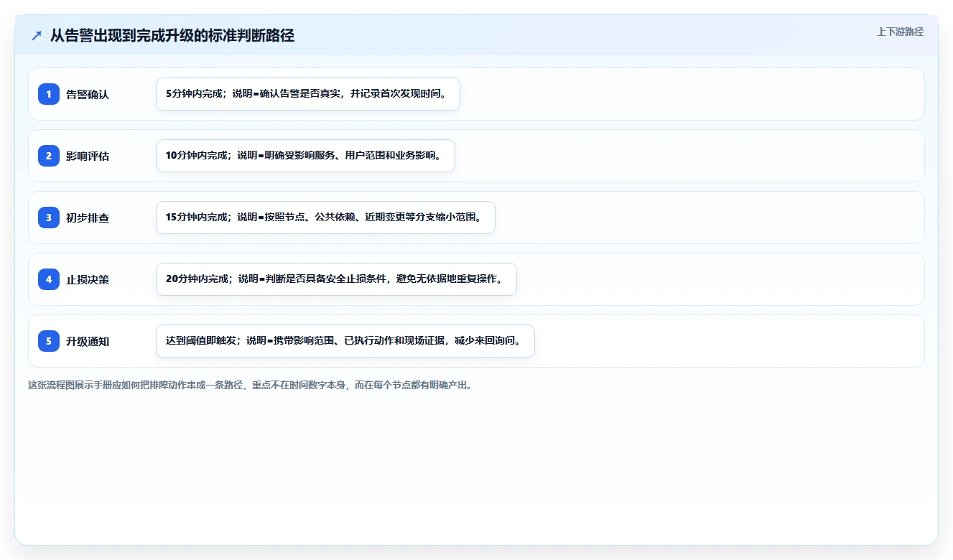Open the 达到阈值即触发 description box
This screenshot has height=560, width=953.
coord(345,341)
